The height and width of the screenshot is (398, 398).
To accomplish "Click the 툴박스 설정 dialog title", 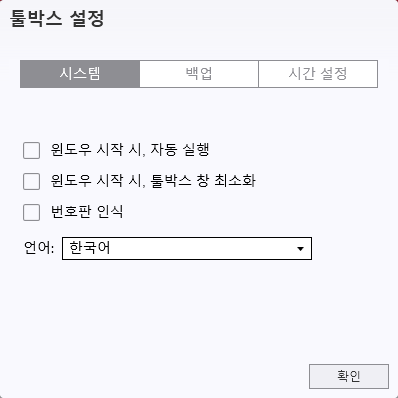I will [57, 18].
